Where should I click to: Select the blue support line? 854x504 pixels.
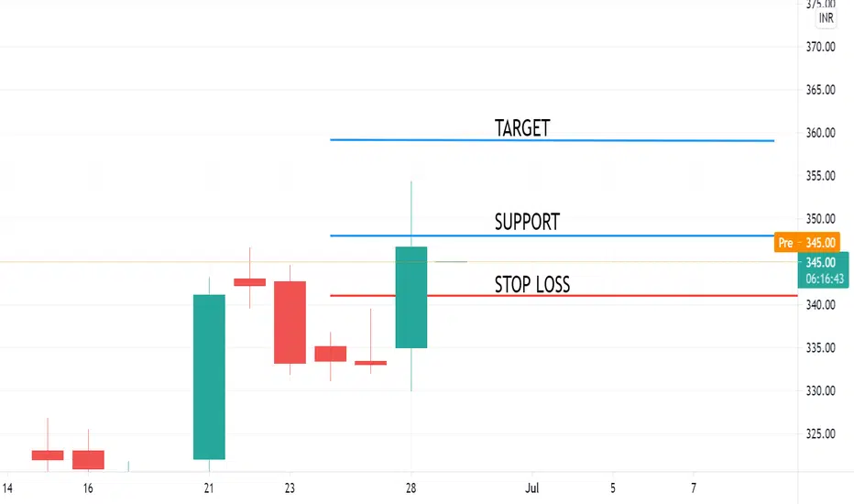(x=552, y=236)
